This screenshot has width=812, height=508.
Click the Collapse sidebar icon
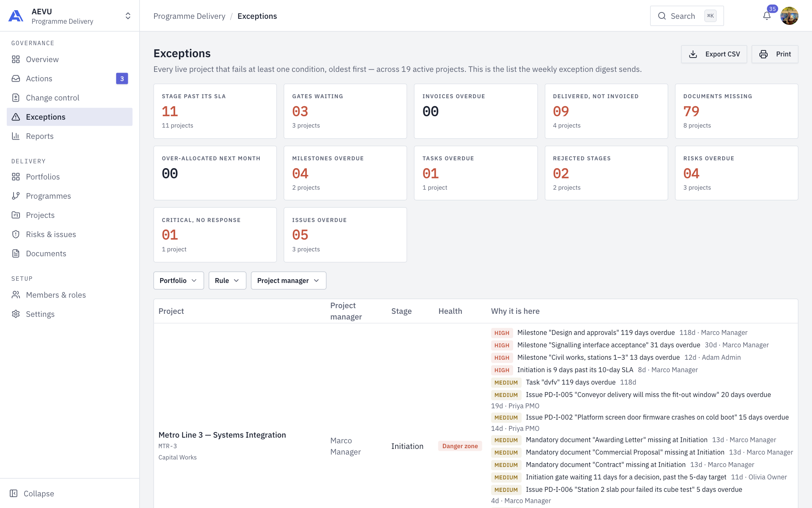14,494
